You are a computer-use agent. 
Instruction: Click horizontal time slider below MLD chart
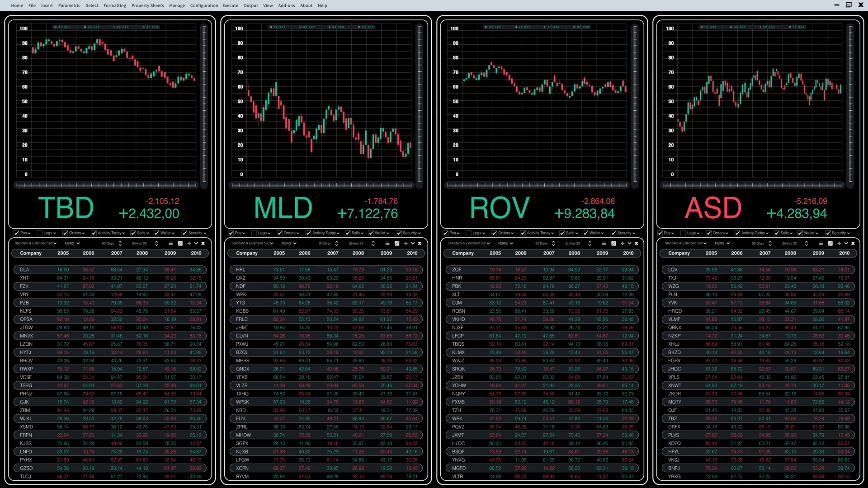pyautogui.click(x=322, y=185)
